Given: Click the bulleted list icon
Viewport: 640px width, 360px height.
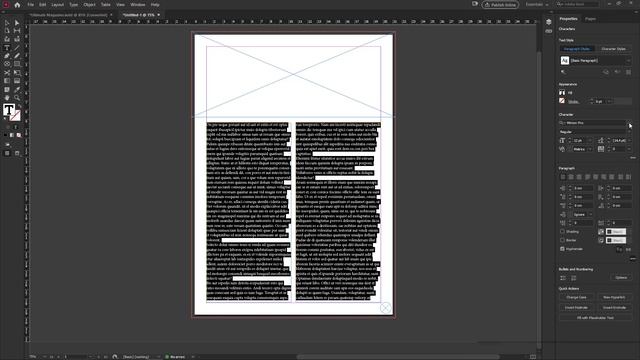Looking at the screenshot, I should pos(563,278).
